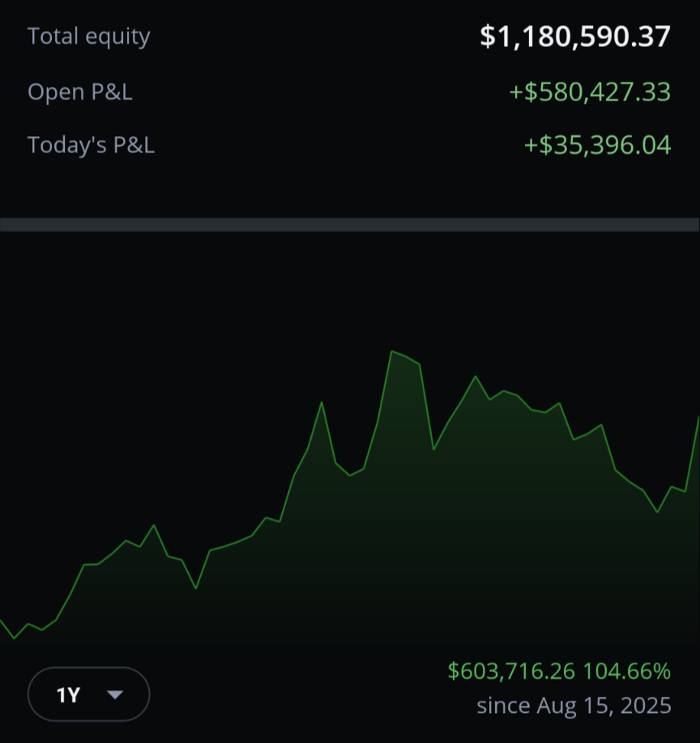Open the 1Y time range dropdown
This screenshot has width=700, height=743.
click(89, 694)
